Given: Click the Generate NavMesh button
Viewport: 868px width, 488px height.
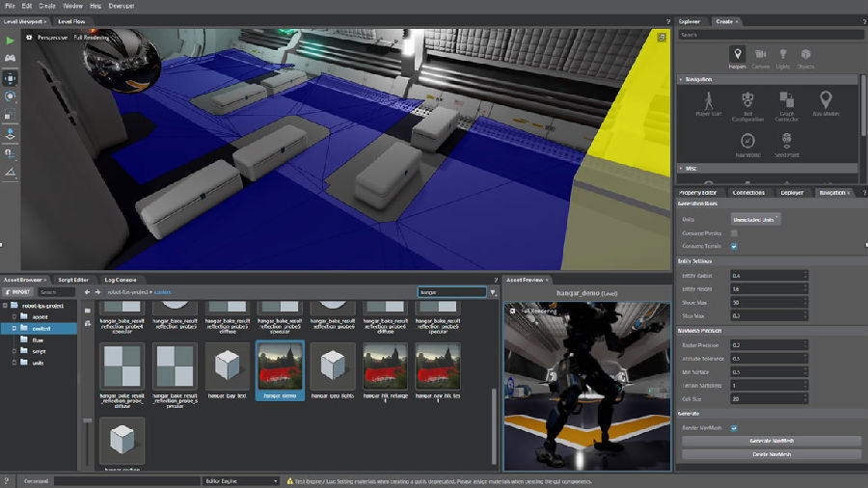Looking at the screenshot, I should click(x=772, y=441).
